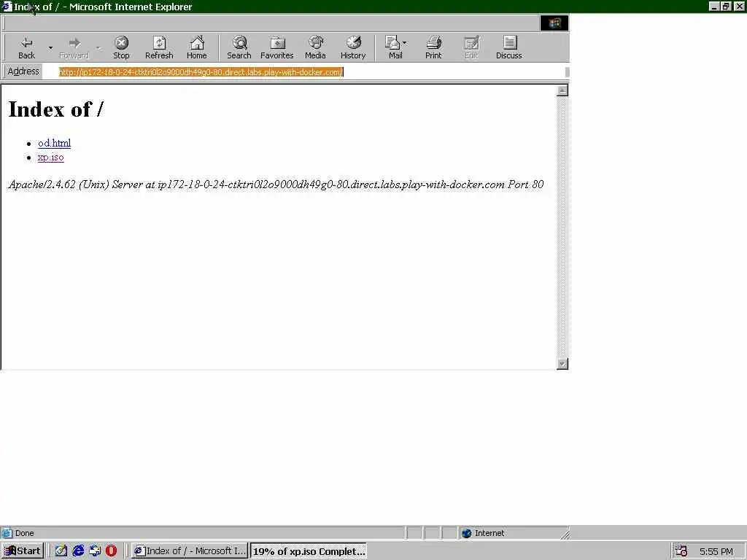Open the Discuss toolbar button
Screen dimensions: 747x560
[508, 47]
